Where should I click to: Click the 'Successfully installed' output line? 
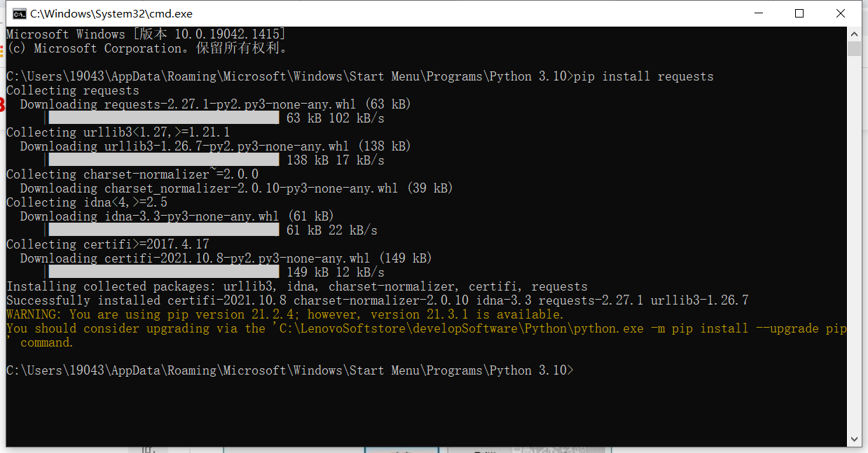377,300
